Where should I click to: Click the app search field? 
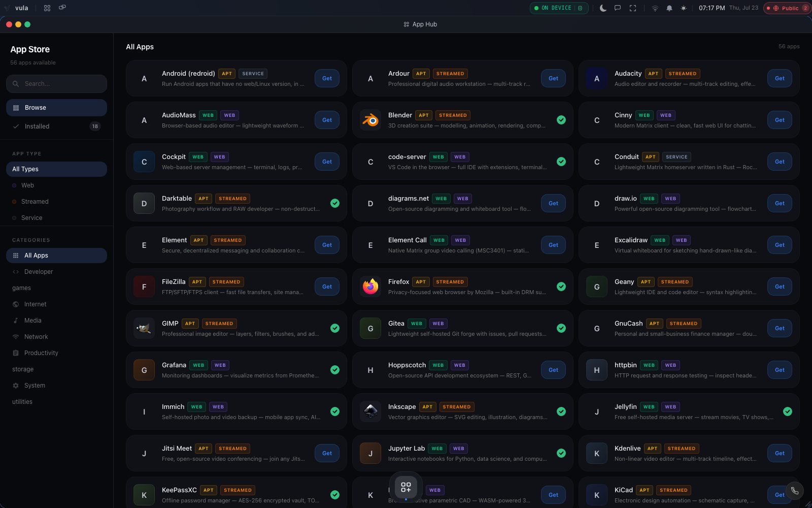[x=56, y=84]
